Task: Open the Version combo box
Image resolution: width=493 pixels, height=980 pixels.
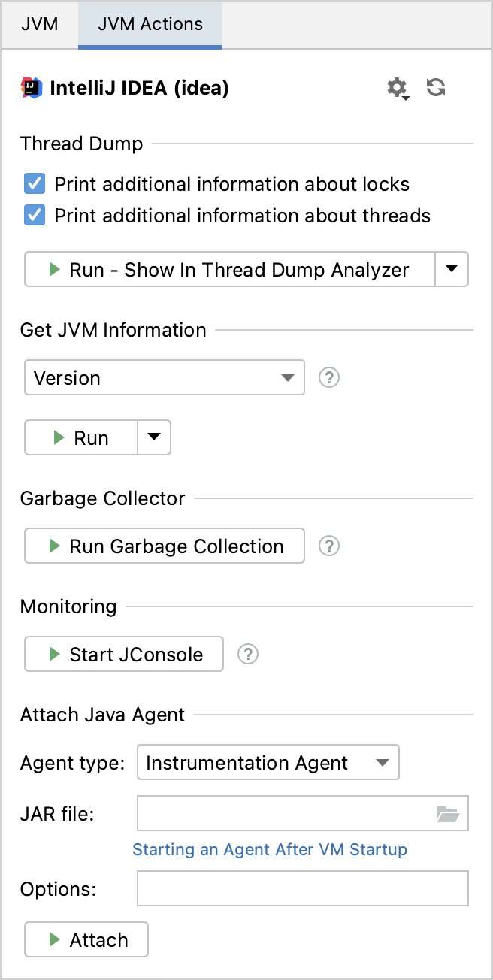Action: tap(165, 377)
